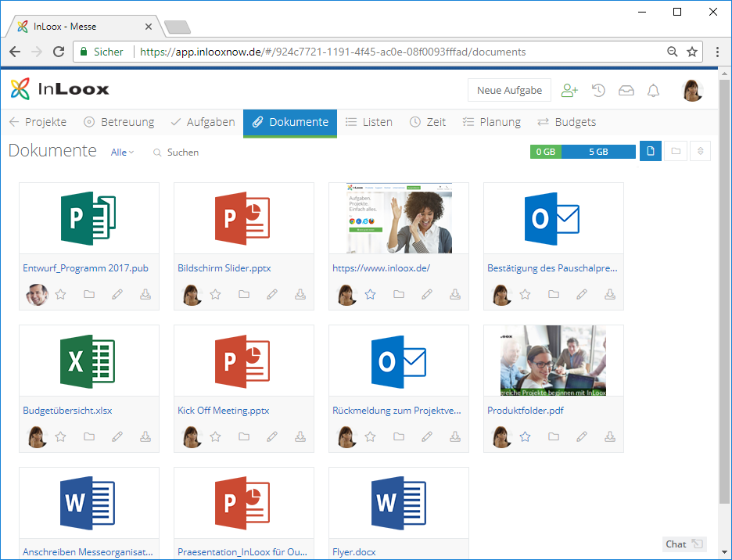Switch to folder view icon

(x=676, y=151)
